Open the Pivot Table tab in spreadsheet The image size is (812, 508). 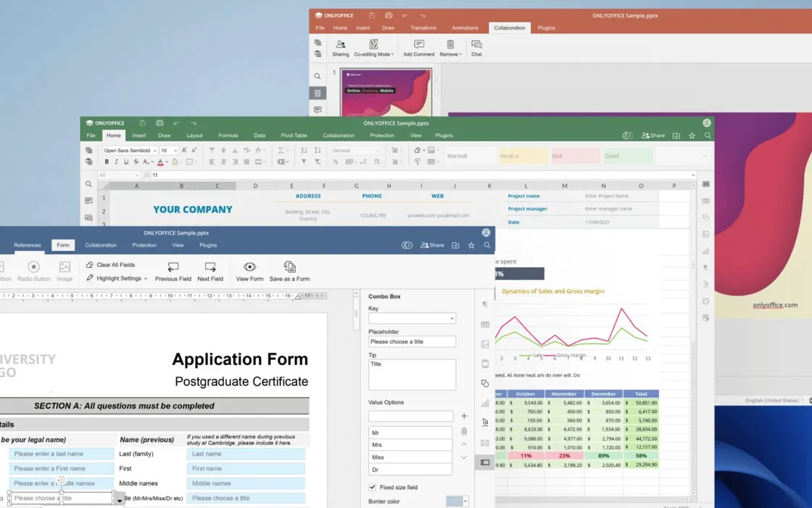[x=294, y=135]
